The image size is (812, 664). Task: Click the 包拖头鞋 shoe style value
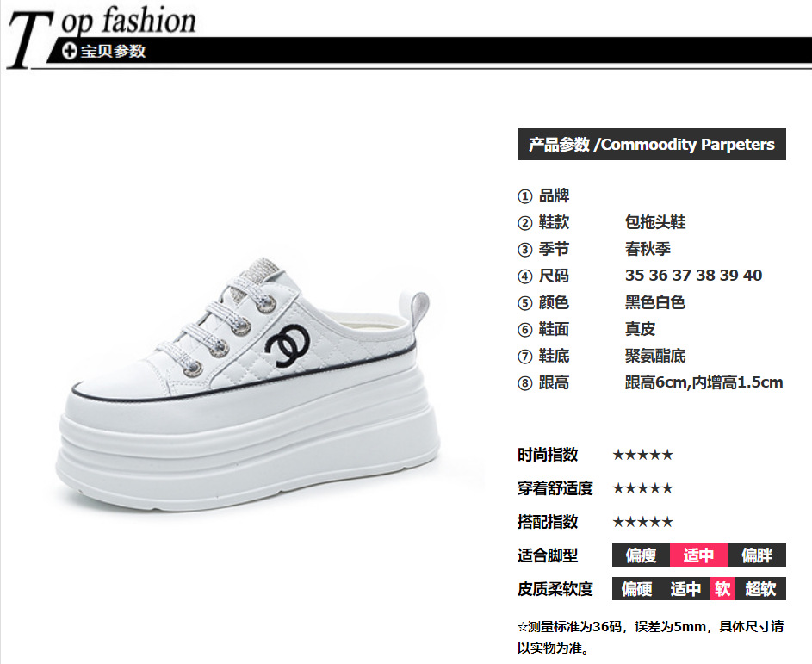[655, 222]
